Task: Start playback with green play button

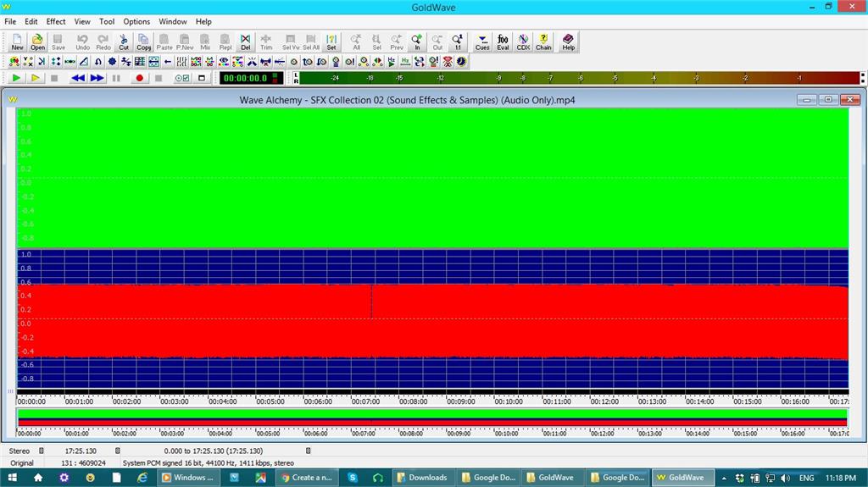Action: (16, 78)
